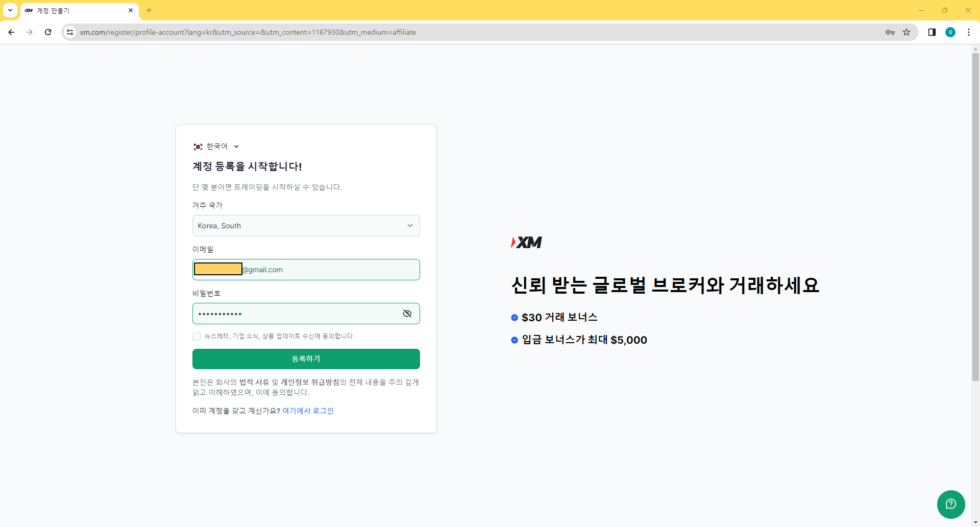980x527 pixels.
Task: Open the browser side panel
Action: pyautogui.click(x=932, y=32)
